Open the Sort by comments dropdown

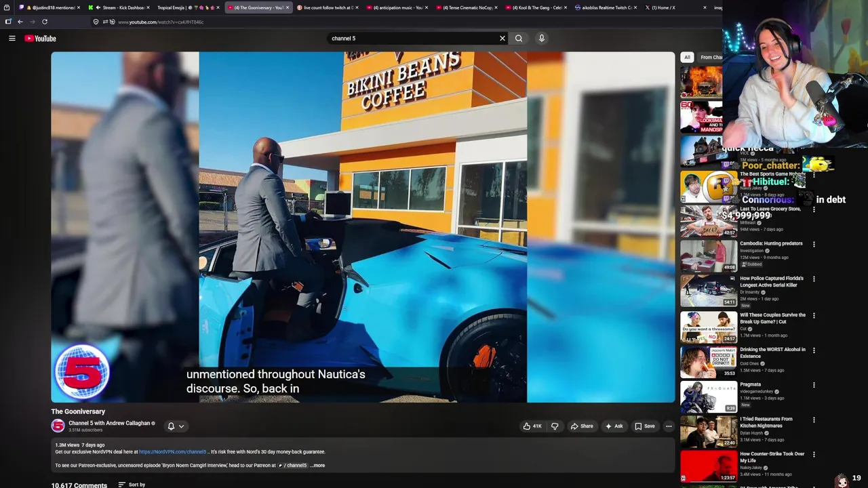132,485
